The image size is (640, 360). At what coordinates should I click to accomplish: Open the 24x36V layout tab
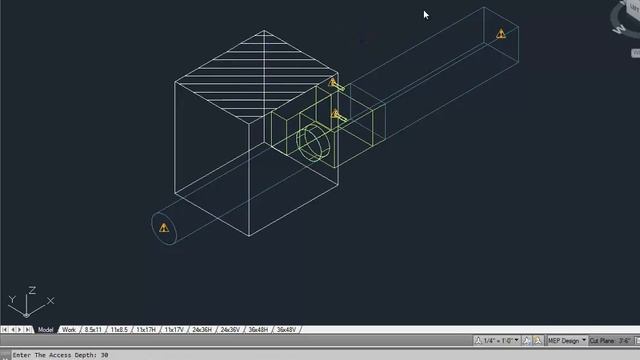[x=230, y=329]
